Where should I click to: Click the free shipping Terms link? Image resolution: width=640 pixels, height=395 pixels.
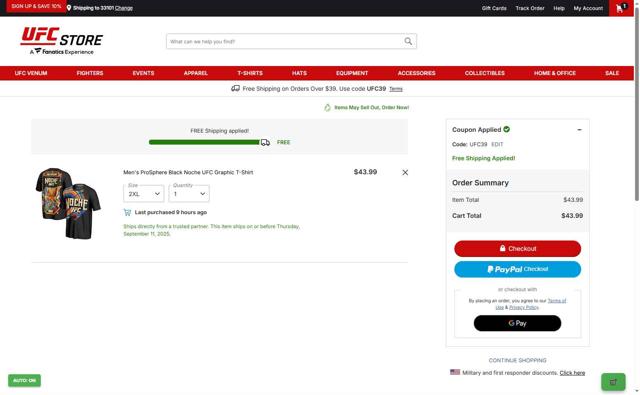tap(396, 89)
